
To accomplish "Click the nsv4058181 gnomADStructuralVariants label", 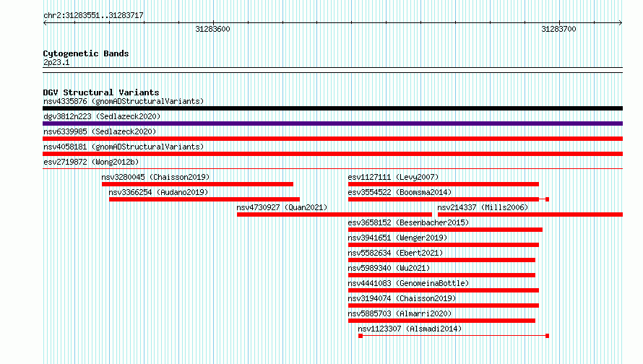I will coord(124,147).
